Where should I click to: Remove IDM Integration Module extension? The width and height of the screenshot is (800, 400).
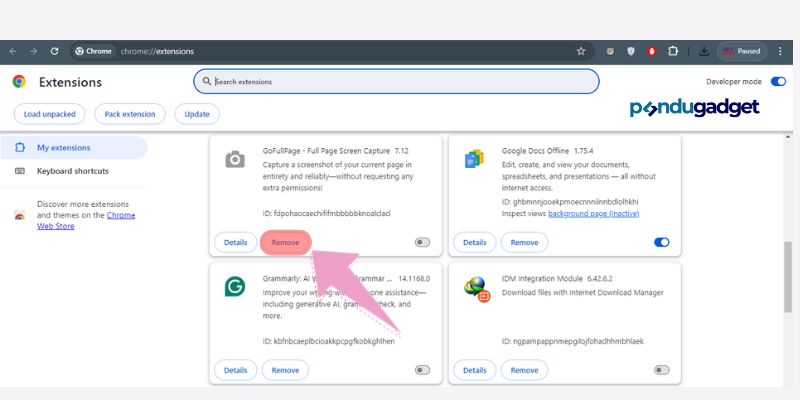(524, 370)
